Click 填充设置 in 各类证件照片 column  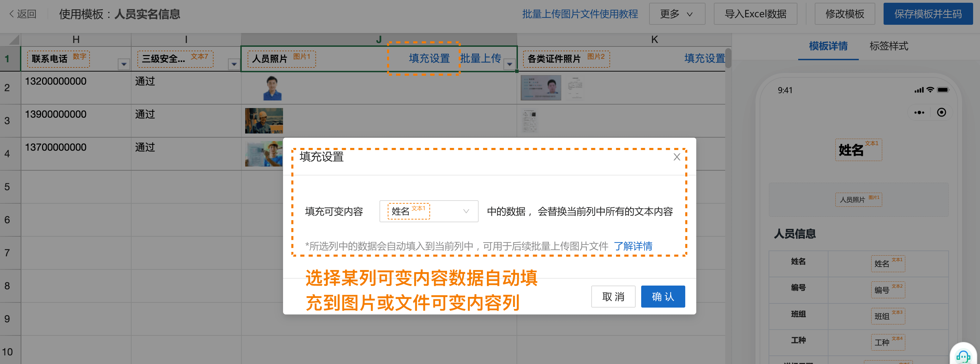(x=705, y=58)
